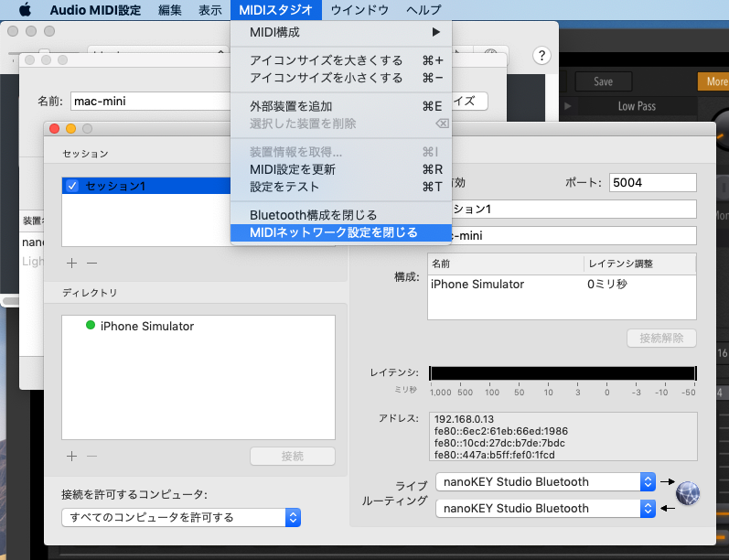Click the mac-mini name field
Image resolution: width=729 pixels, height=560 pixels.
click(x=150, y=101)
